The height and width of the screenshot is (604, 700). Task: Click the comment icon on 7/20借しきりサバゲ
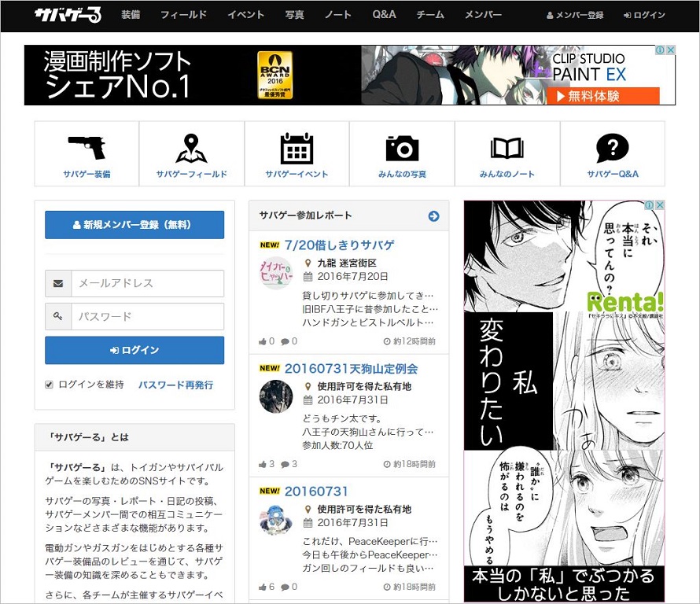[285, 342]
